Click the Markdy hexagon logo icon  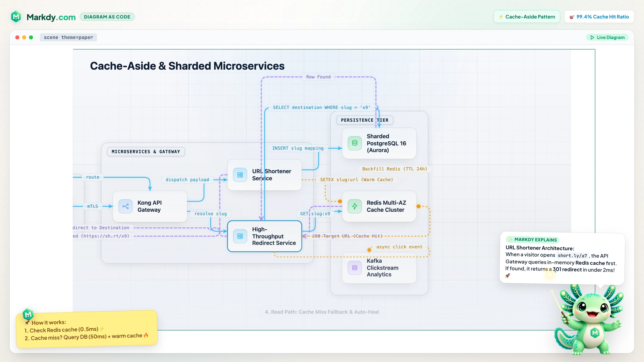point(16,17)
